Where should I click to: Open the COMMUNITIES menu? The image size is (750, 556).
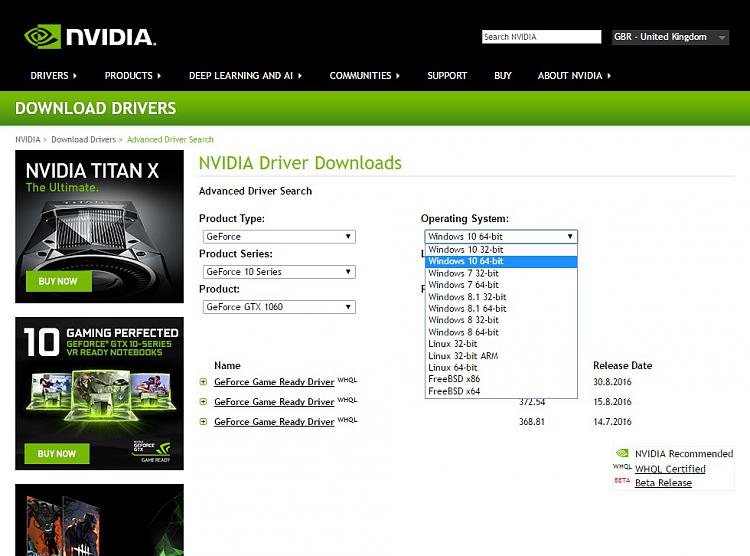click(364, 76)
